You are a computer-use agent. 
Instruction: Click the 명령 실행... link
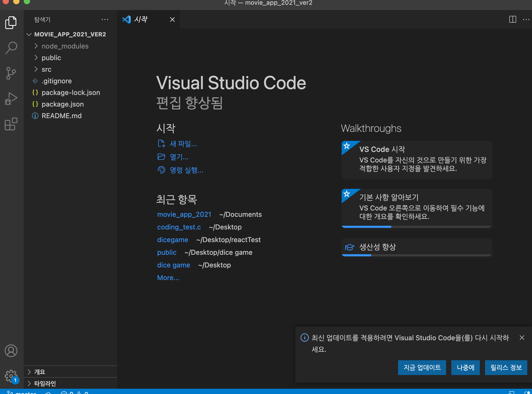pyautogui.click(x=187, y=170)
